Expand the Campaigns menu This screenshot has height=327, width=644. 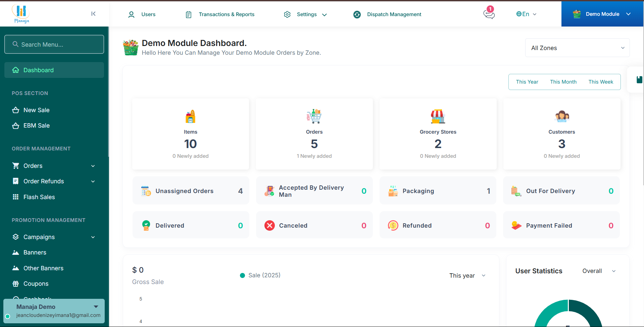(x=54, y=237)
